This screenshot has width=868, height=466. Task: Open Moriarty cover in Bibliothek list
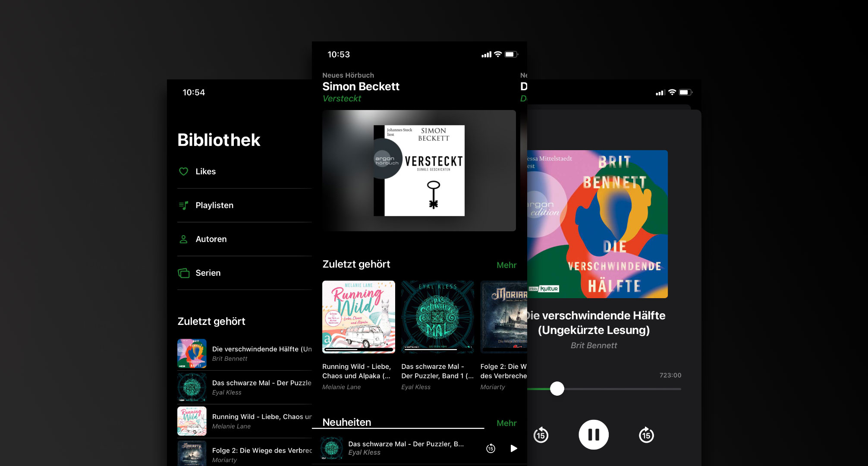192,453
